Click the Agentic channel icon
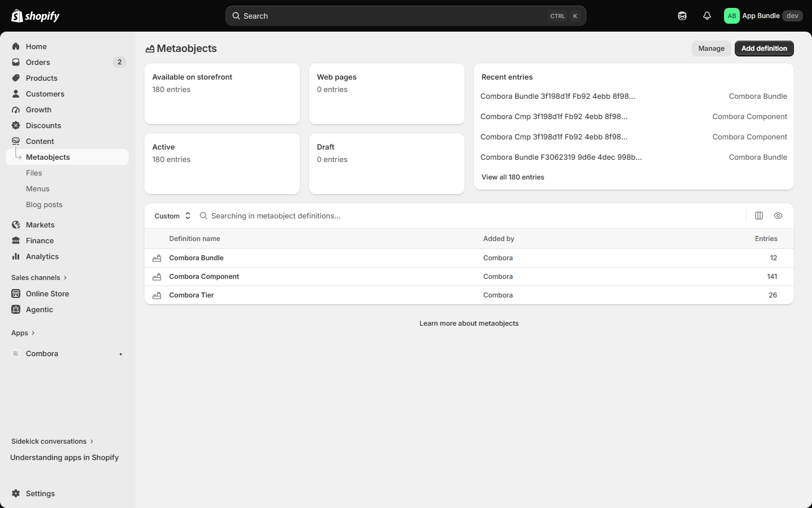The width and height of the screenshot is (812, 508). 16,309
